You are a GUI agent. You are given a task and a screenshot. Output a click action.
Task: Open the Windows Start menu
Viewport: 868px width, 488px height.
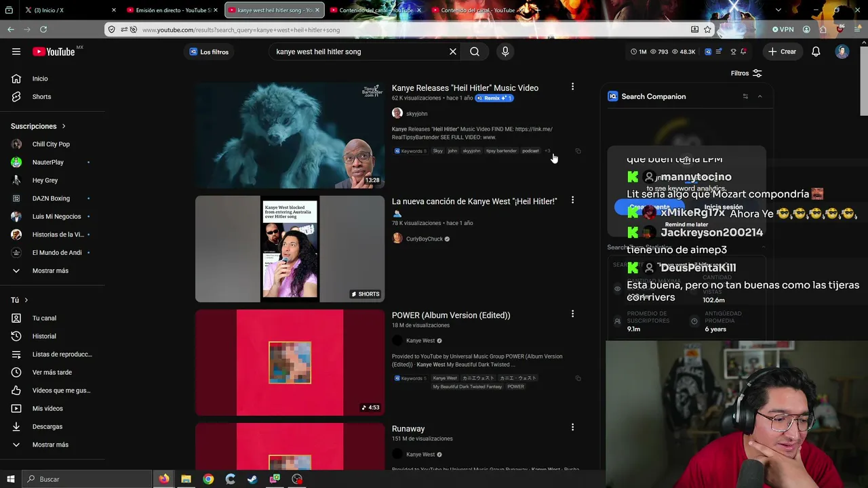[x=10, y=479]
